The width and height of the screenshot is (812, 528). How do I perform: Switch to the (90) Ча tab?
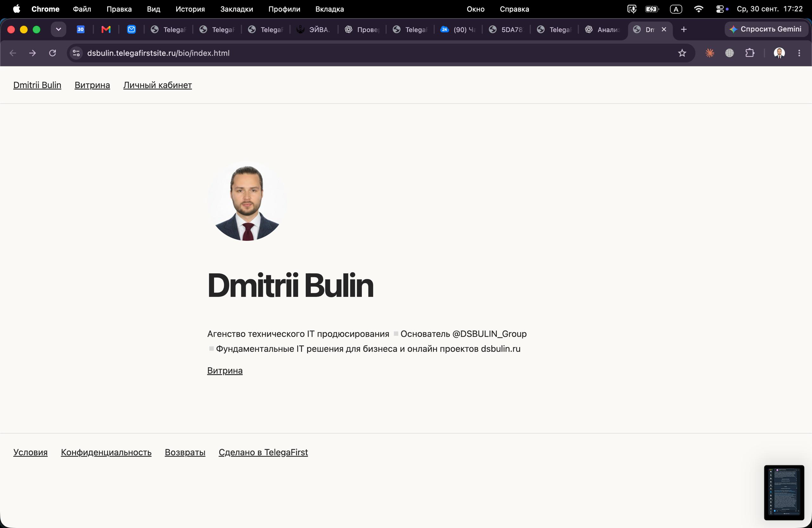click(458, 30)
